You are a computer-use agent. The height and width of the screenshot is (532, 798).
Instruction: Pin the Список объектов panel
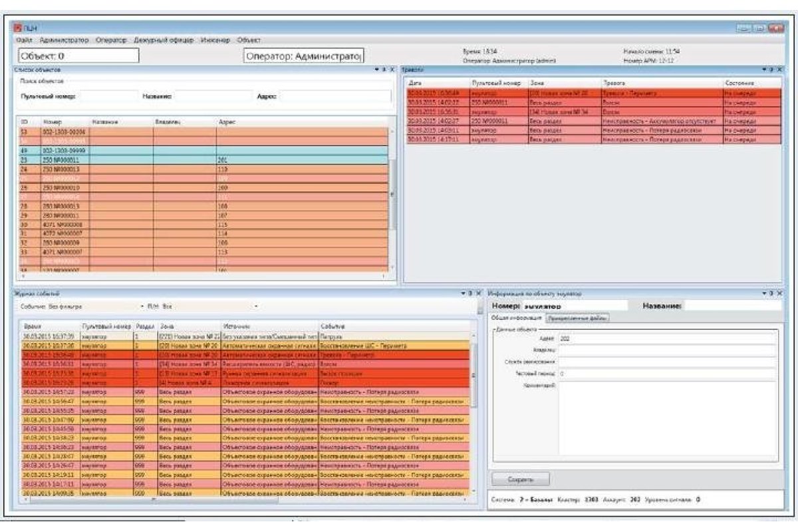click(384, 69)
